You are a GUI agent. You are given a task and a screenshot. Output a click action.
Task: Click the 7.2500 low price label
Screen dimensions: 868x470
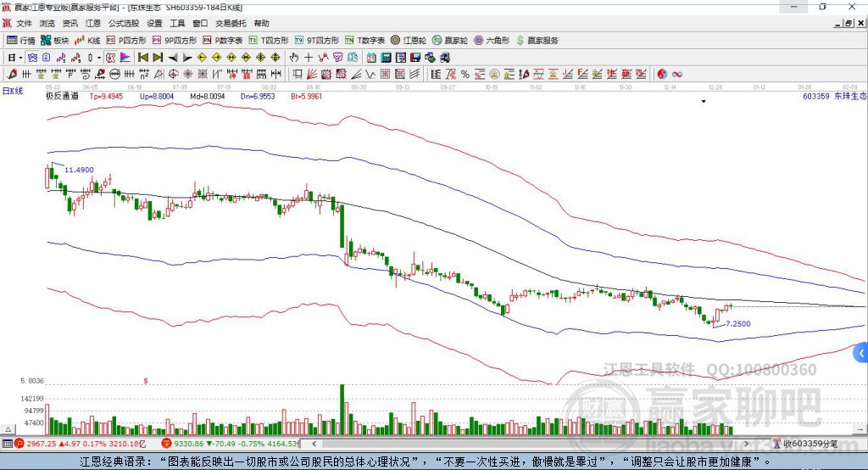tap(738, 324)
